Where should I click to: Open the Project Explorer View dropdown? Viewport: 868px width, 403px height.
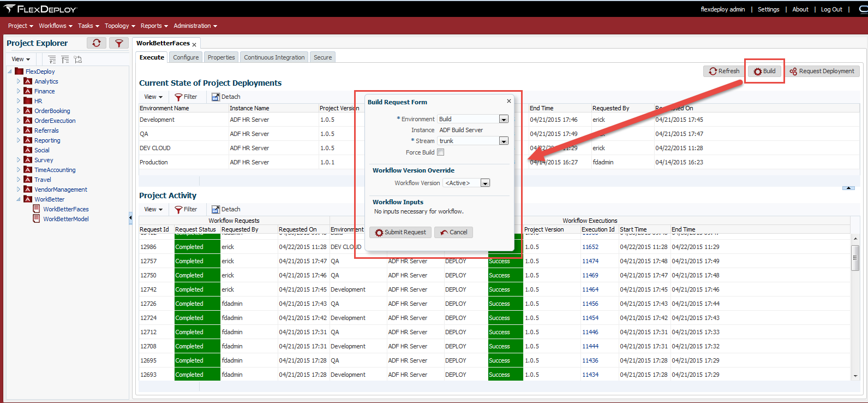pyautogui.click(x=21, y=59)
